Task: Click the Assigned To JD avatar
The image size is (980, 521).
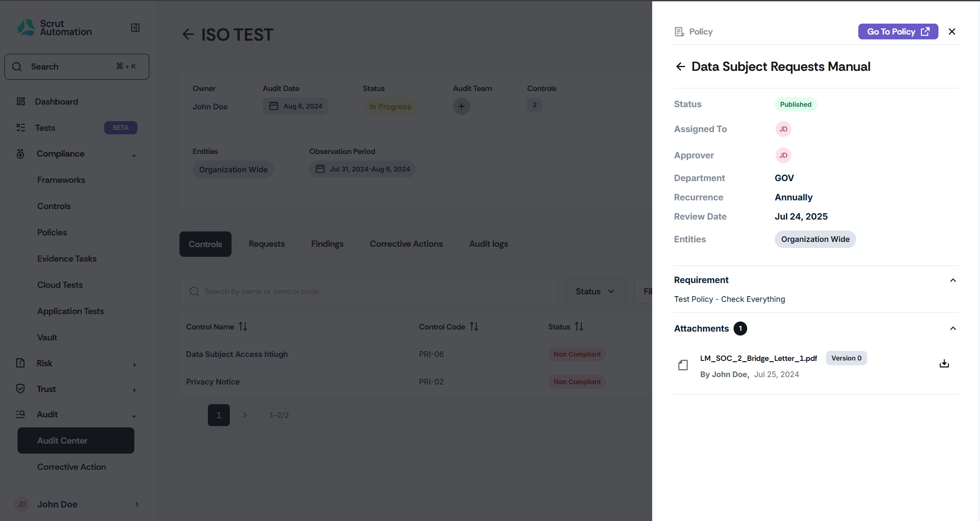Action: pyautogui.click(x=783, y=129)
